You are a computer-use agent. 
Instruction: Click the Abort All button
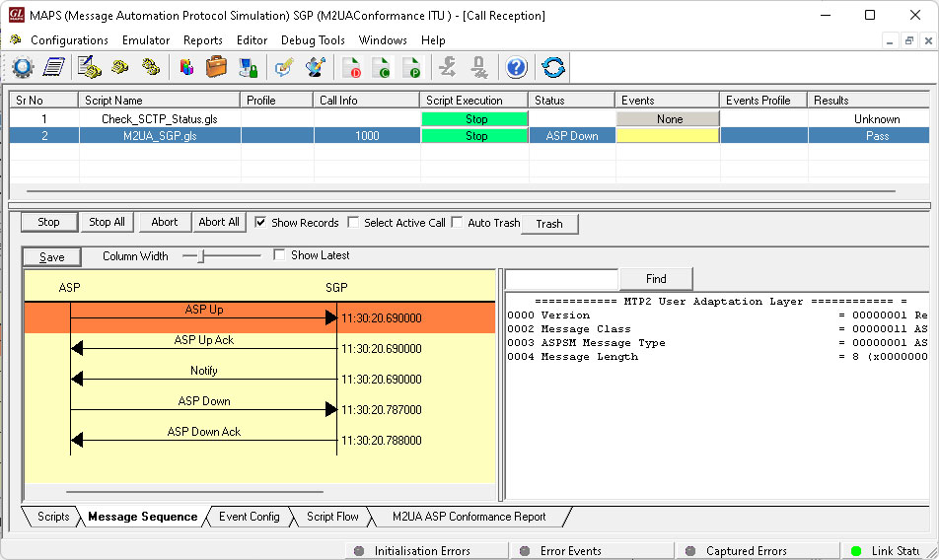tap(219, 222)
